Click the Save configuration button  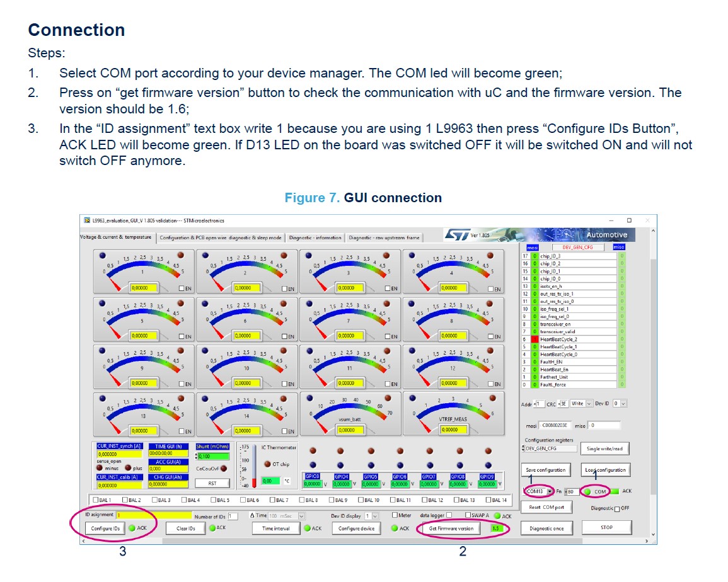546,469
